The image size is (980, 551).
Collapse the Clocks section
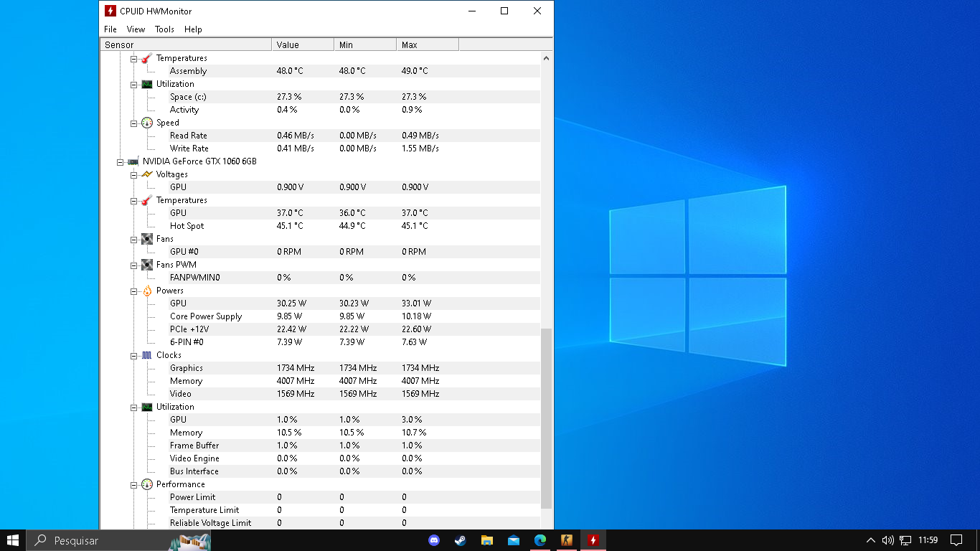(133, 356)
